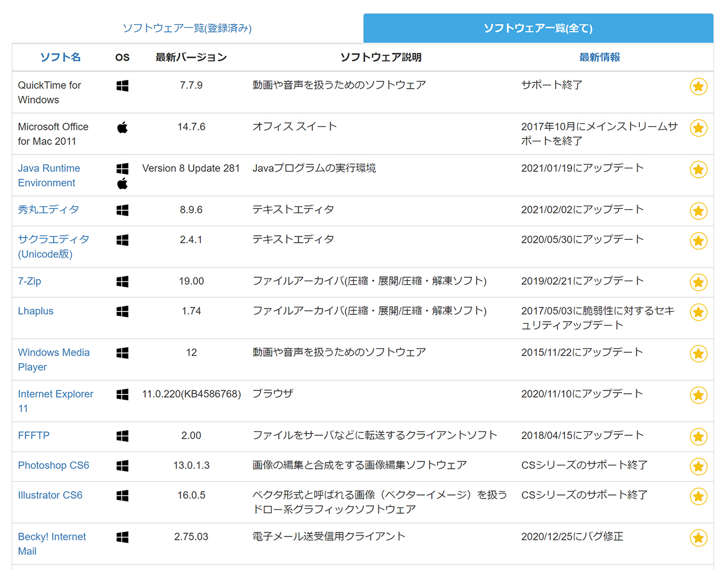The image size is (728, 570).
Task: Click the ブラウザ description text
Action: click(x=273, y=394)
